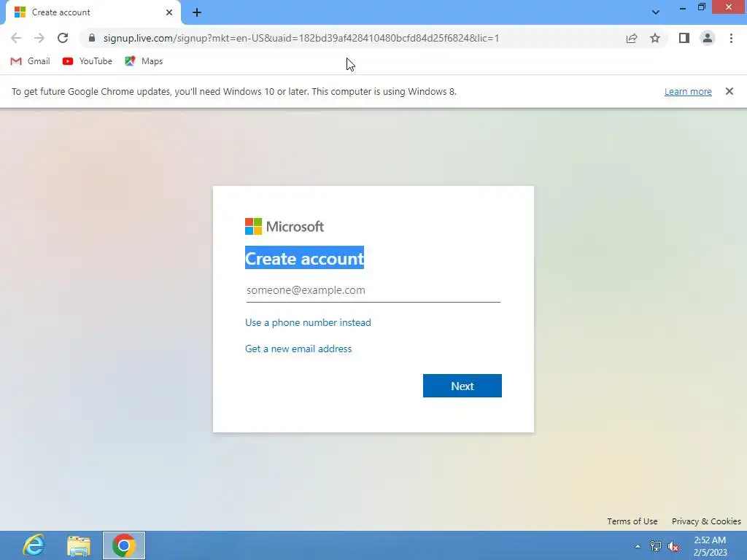
Task: Open the YouTube bookmark
Action: click(88, 61)
